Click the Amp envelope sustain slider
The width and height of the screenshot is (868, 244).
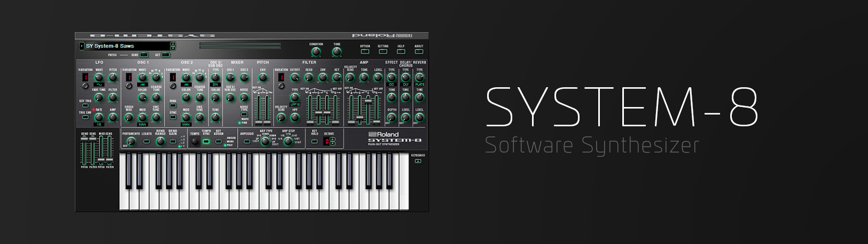point(368,102)
